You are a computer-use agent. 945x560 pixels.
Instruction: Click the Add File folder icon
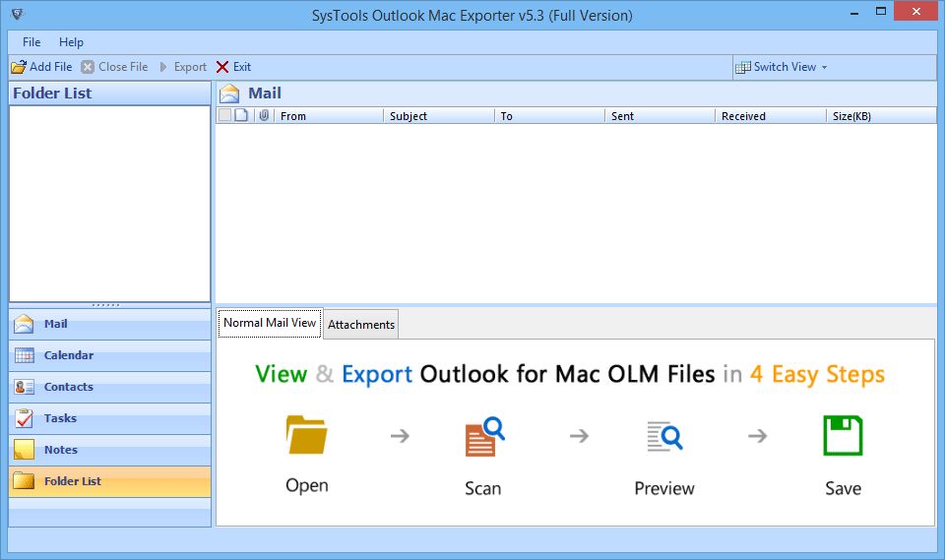[19, 67]
